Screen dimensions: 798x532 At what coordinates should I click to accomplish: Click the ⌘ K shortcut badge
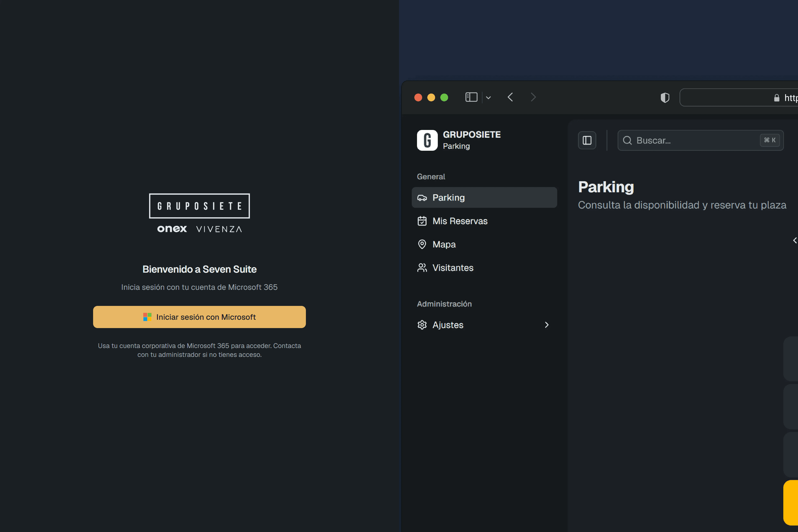[x=769, y=140]
